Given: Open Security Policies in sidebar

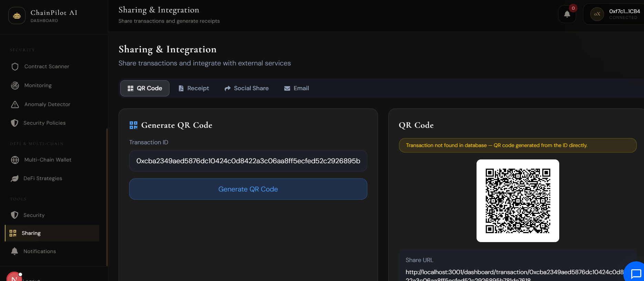Looking at the screenshot, I should 44,123.
